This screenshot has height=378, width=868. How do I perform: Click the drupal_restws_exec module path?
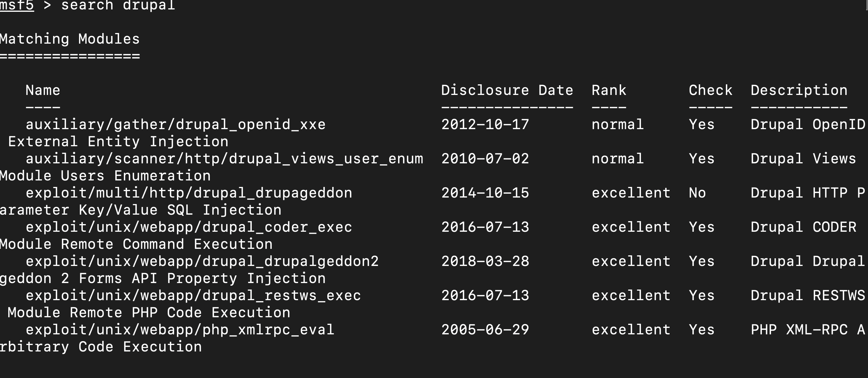[x=193, y=295]
